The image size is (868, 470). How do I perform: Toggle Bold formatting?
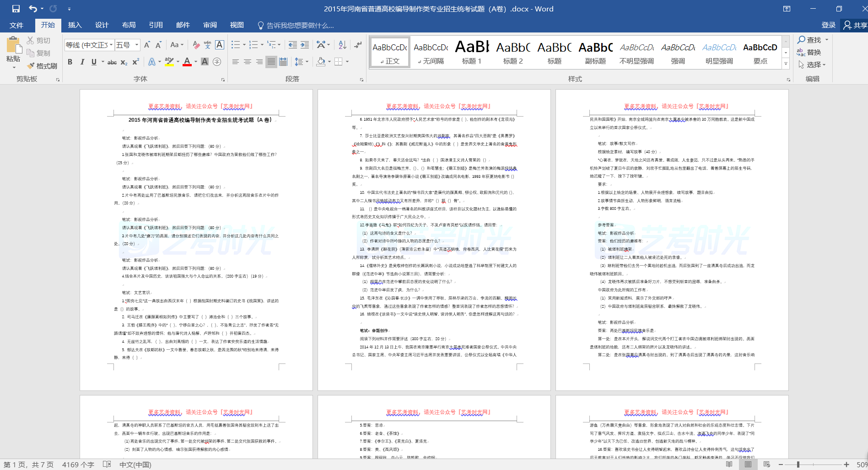[x=70, y=62]
